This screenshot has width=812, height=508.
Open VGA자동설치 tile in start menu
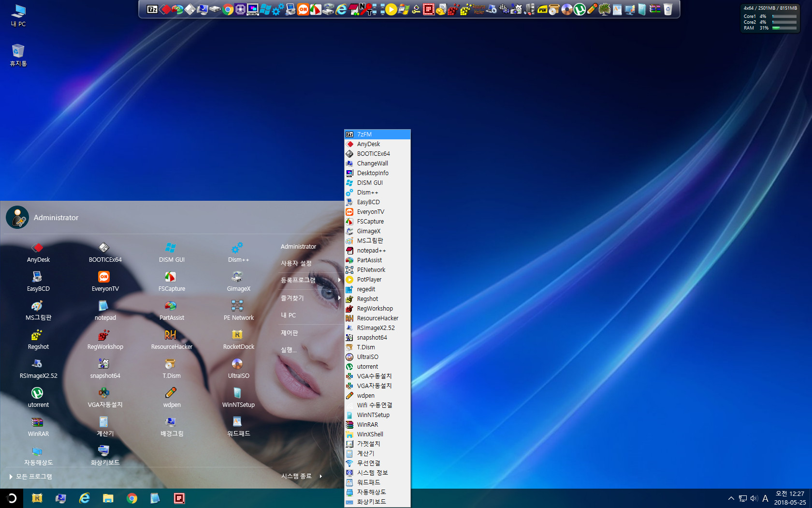(105, 398)
